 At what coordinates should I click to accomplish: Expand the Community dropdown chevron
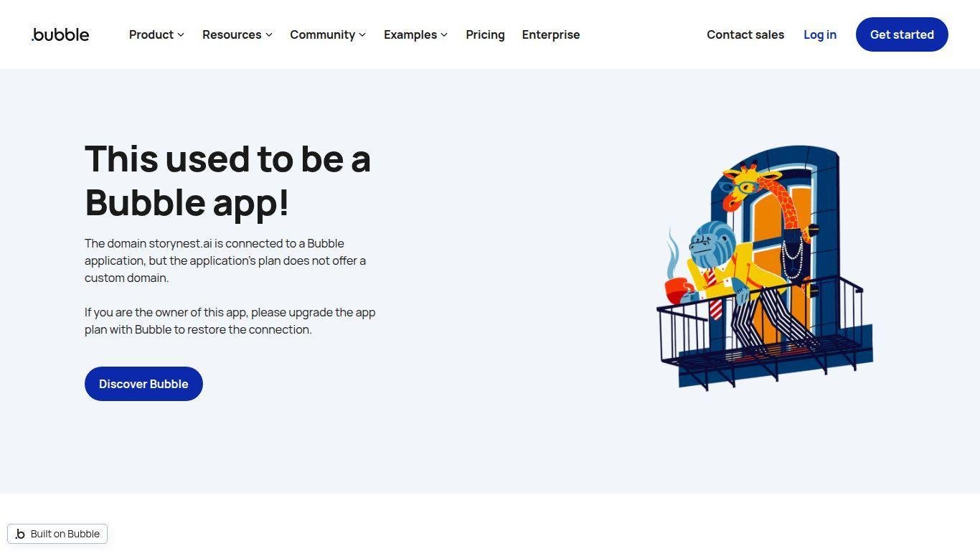362,34
